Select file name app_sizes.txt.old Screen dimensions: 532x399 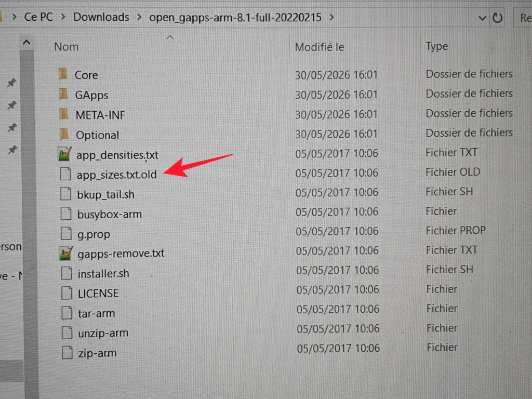[117, 175]
